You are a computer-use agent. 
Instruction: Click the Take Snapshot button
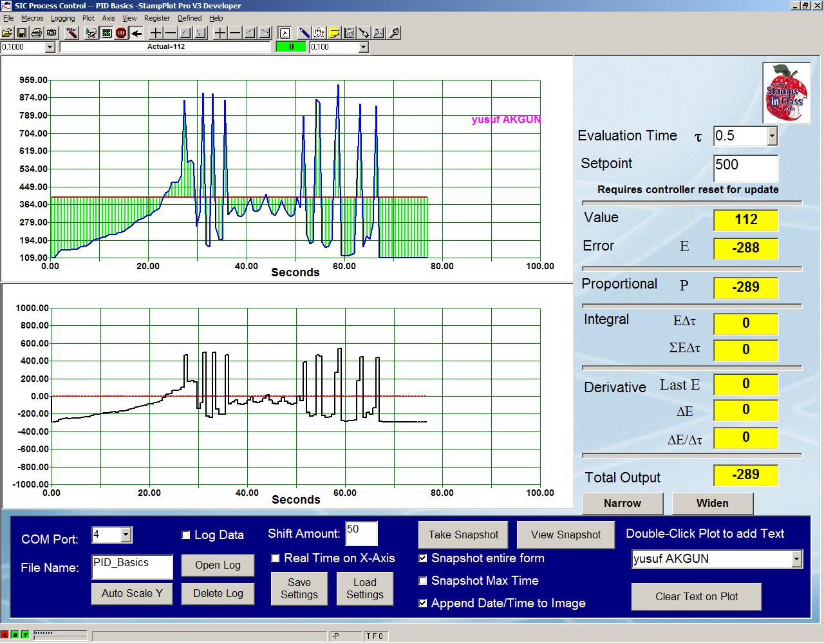(464, 535)
